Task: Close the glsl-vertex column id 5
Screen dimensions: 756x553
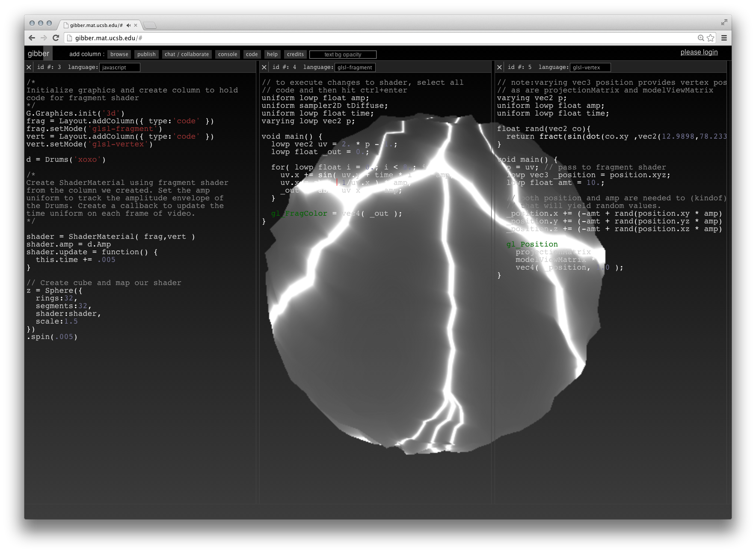Action: coord(499,67)
